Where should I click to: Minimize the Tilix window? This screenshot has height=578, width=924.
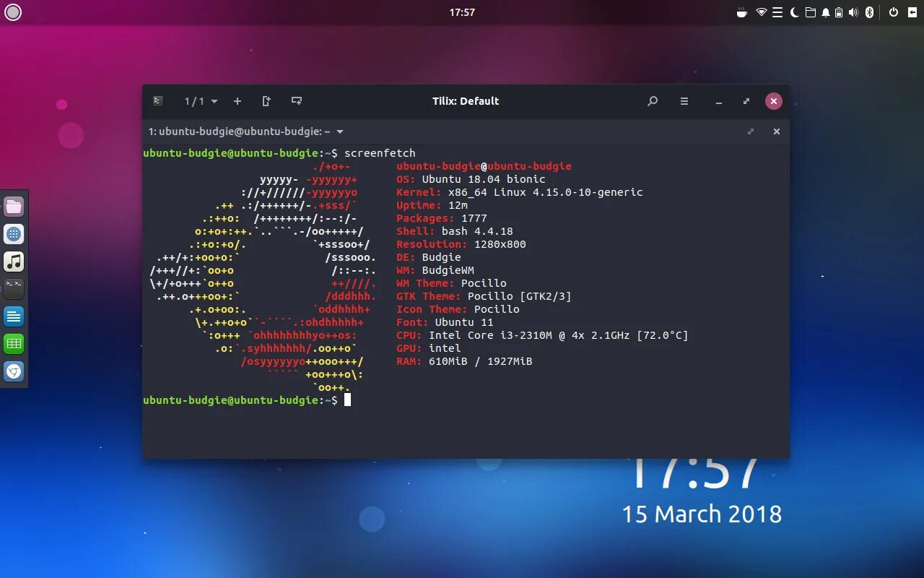pyautogui.click(x=719, y=101)
